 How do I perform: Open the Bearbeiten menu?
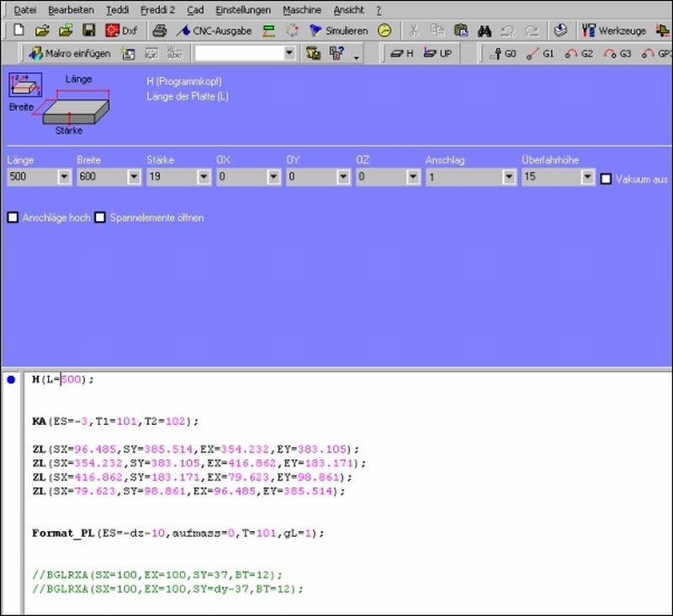click(x=71, y=10)
